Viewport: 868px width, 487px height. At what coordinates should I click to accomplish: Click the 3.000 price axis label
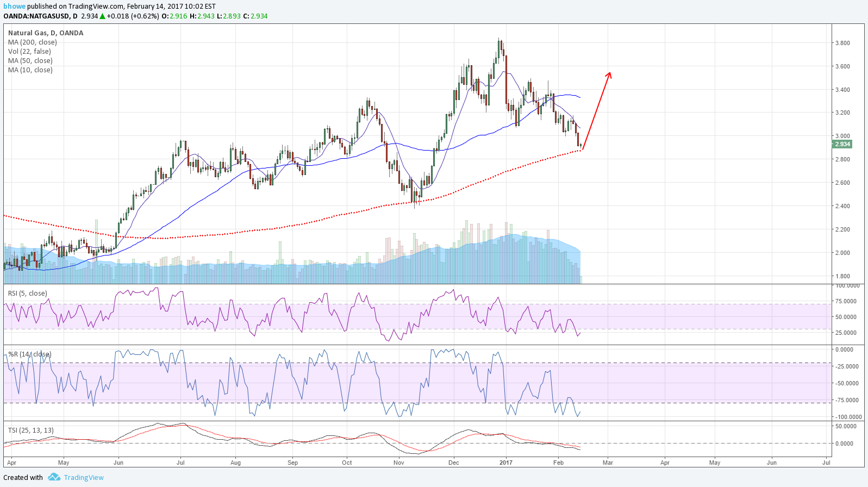(x=843, y=136)
